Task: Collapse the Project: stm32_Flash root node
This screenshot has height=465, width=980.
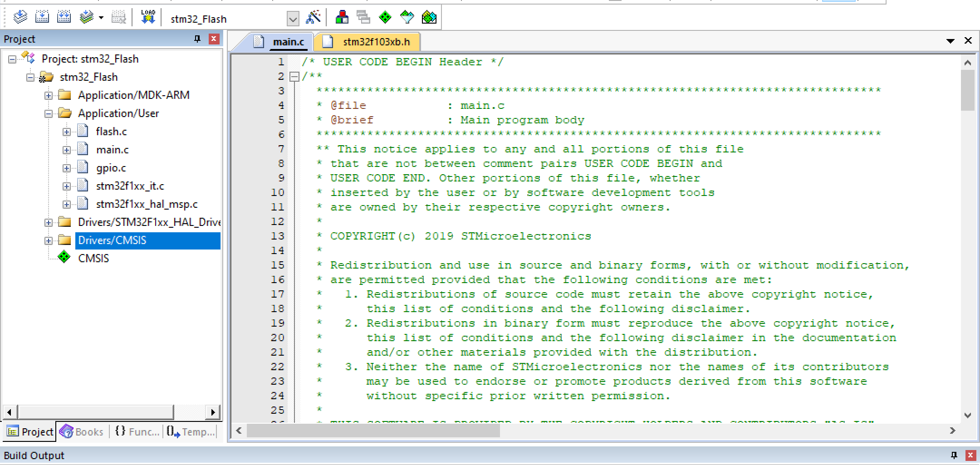Action: pyautogui.click(x=12, y=59)
